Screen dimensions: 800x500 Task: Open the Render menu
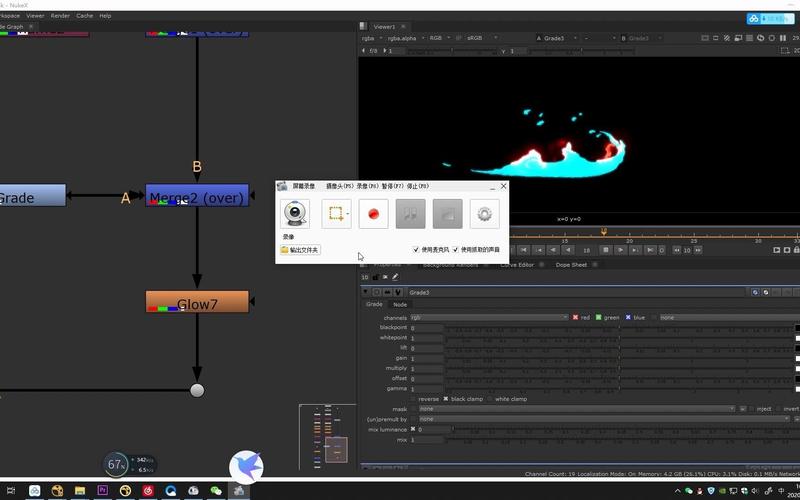coord(60,16)
